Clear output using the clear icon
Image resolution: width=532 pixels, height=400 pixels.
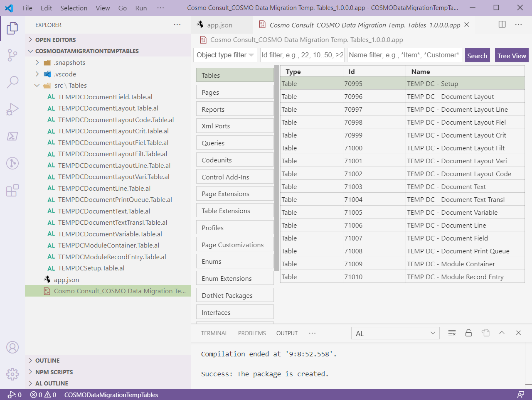(x=452, y=333)
